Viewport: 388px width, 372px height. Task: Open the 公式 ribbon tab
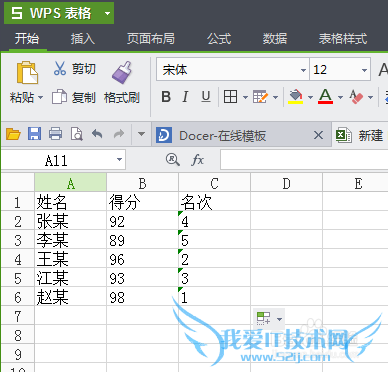(x=219, y=39)
